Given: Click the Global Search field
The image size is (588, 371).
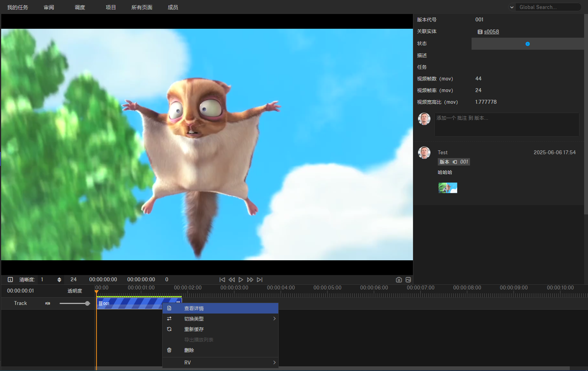Looking at the screenshot, I should click(x=548, y=7).
